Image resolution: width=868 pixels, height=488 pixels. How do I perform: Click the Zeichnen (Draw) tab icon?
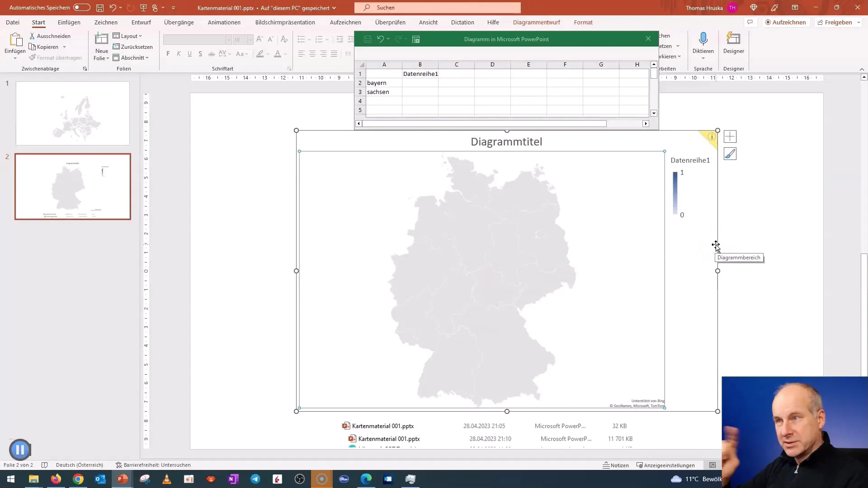click(x=106, y=22)
